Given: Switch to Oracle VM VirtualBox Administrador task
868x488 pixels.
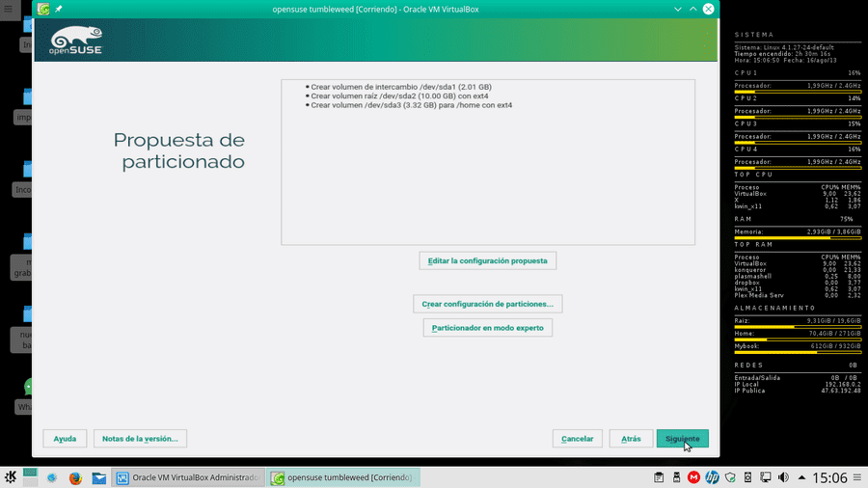Looking at the screenshot, I should [x=188, y=477].
